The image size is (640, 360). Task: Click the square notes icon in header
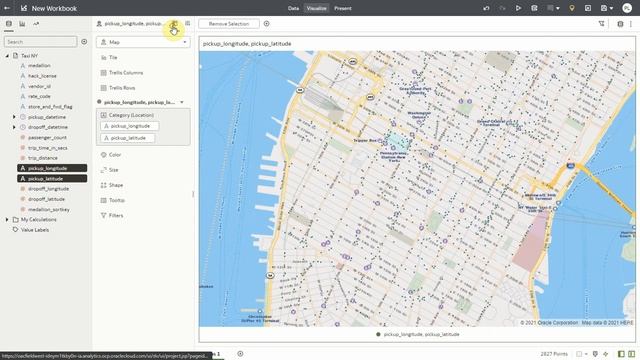[588, 8]
